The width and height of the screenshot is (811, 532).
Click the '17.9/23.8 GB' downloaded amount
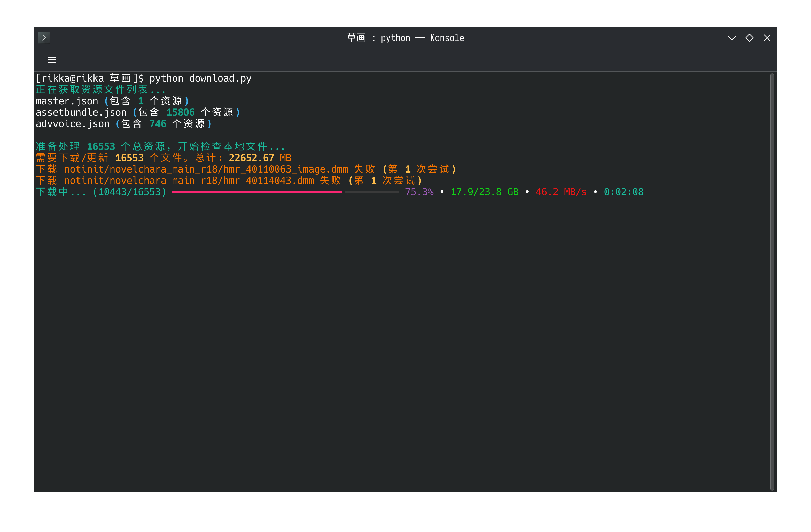point(485,192)
